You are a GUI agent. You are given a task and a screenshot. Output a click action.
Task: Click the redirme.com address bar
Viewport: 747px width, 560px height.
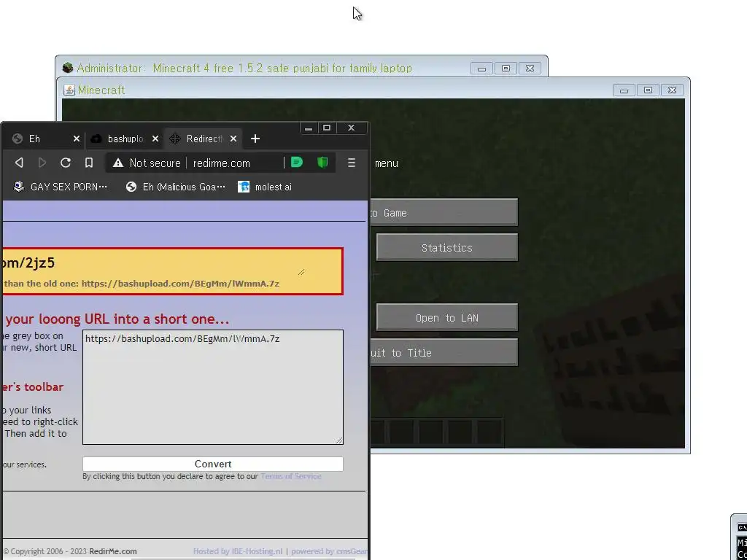pos(222,163)
